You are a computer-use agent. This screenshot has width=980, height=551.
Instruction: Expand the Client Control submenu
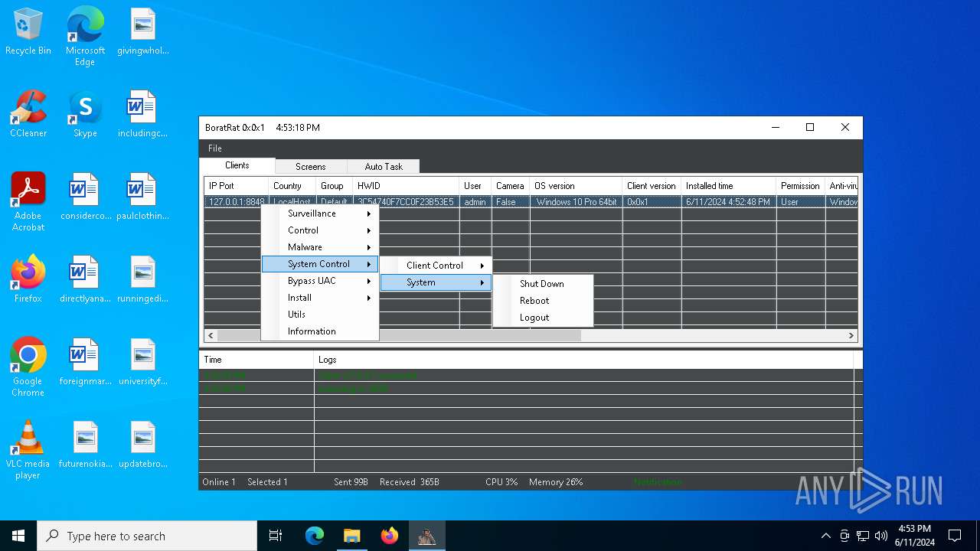[436, 266]
